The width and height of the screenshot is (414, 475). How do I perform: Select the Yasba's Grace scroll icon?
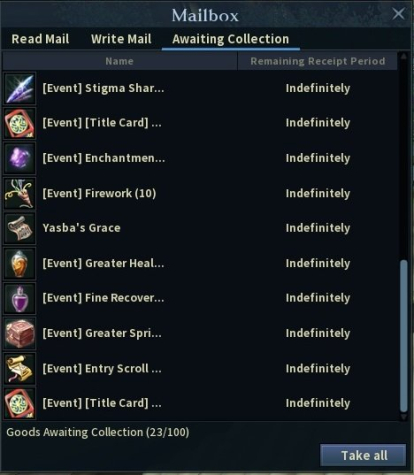point(20,229)
